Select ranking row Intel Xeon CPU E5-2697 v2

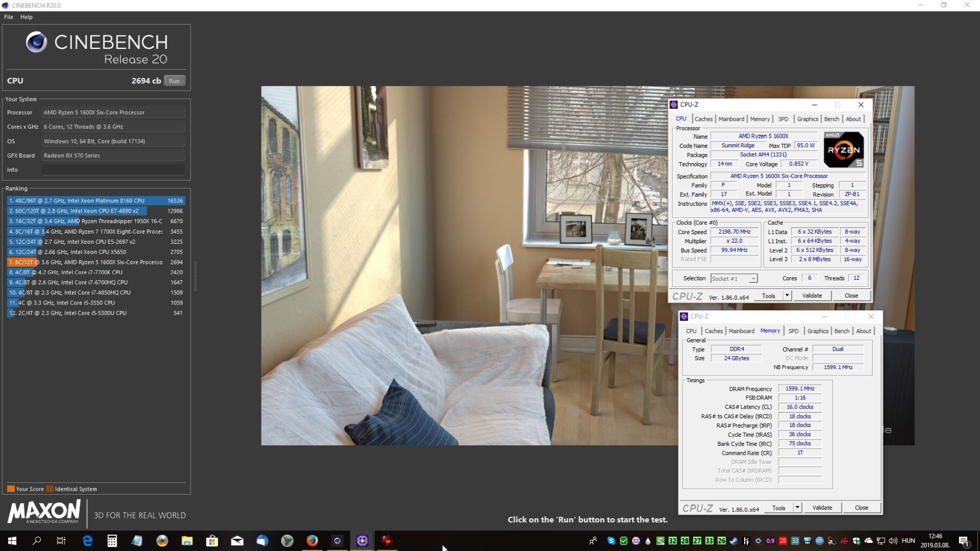(x=96, y=241)
